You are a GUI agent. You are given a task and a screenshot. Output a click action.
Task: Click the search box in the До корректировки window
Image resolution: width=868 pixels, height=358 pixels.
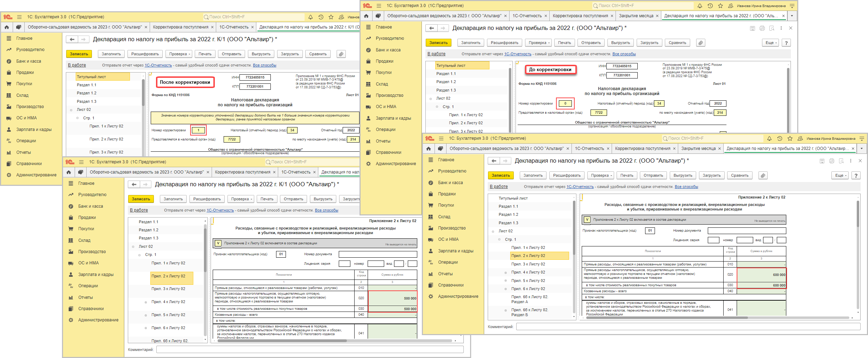click(x=643, y=6)
